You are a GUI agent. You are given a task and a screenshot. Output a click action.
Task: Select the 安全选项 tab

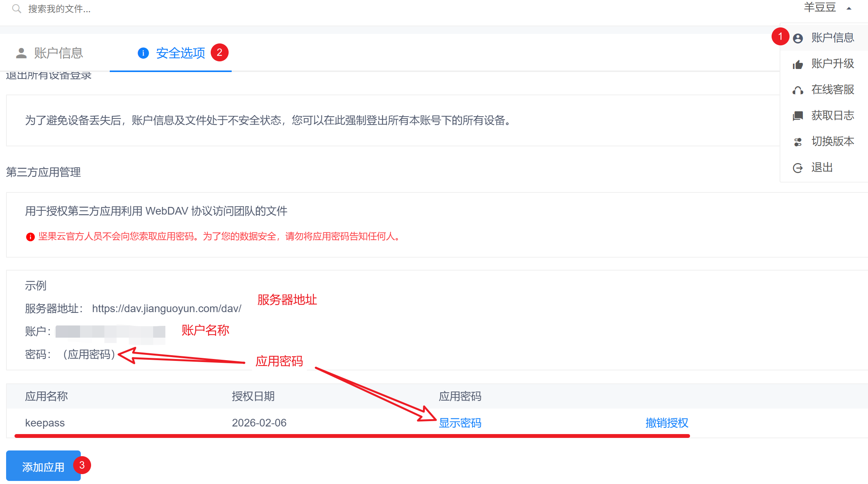tap(180, 53)
